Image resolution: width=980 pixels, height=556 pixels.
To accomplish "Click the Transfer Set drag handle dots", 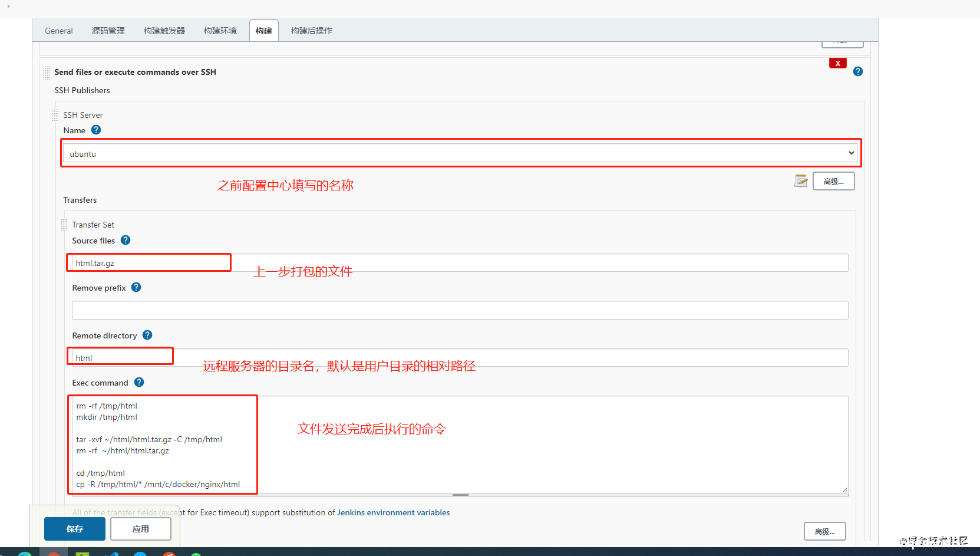I will tap(64, 224).
